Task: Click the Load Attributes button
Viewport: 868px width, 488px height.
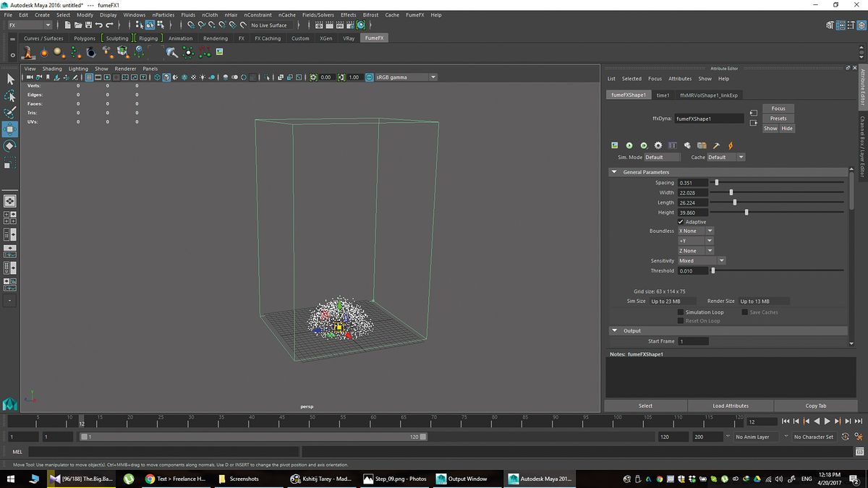Action: [x=730, y=406]
